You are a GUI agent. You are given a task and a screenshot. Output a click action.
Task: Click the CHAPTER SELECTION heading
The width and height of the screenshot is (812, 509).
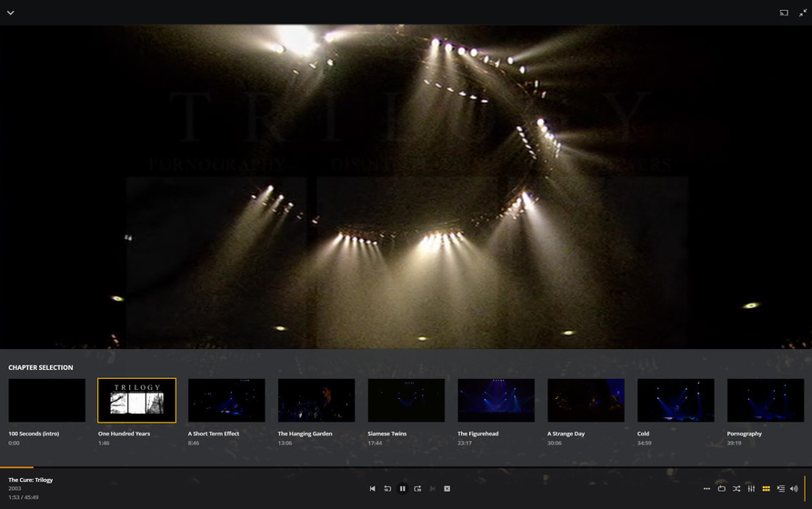[40, 367]
